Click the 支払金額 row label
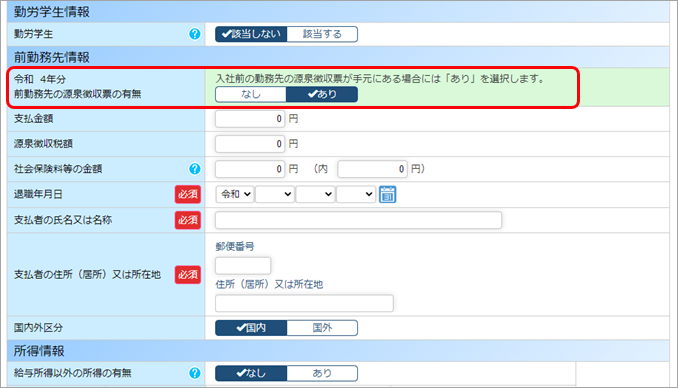 33,119
